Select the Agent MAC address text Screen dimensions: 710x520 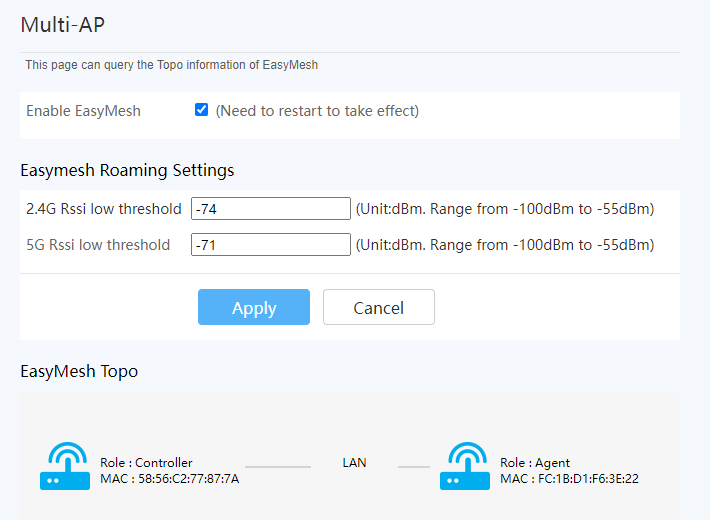[569, 479]
